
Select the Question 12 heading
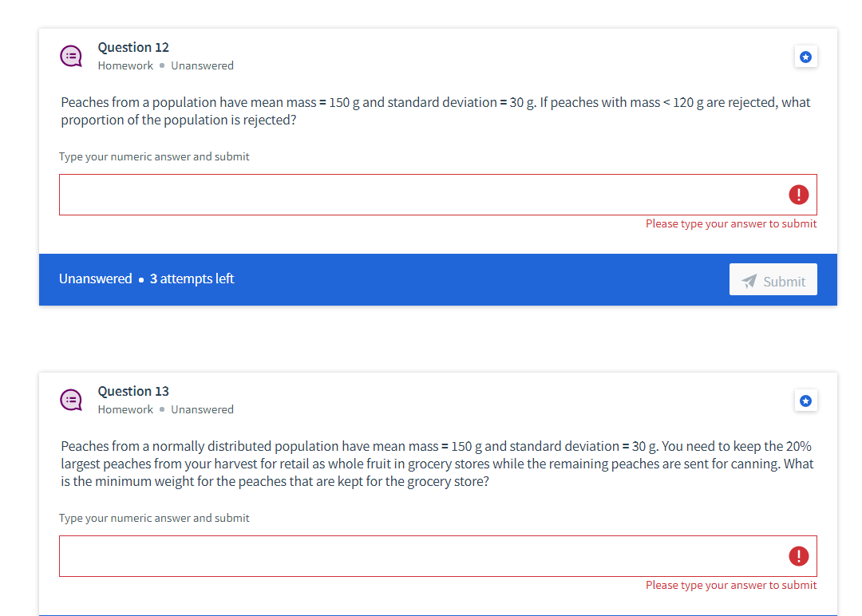click(x=133, y=47)
